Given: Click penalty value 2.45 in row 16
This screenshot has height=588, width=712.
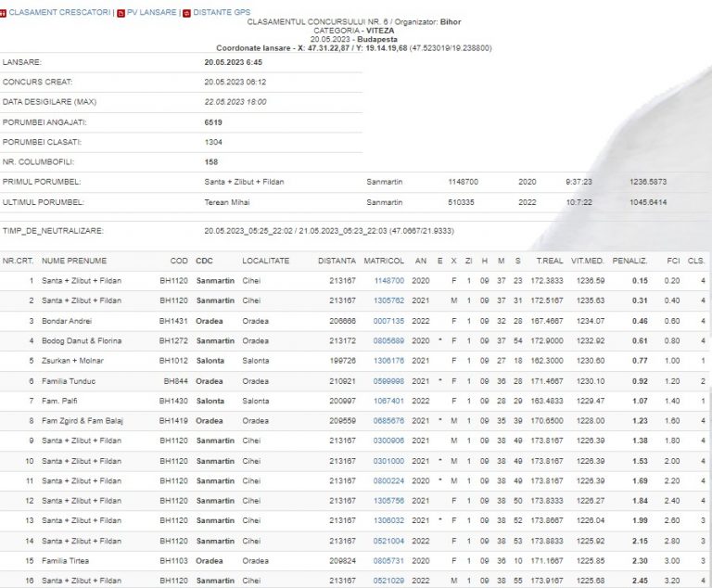Looking at the screenshot, I should [640, 581].
